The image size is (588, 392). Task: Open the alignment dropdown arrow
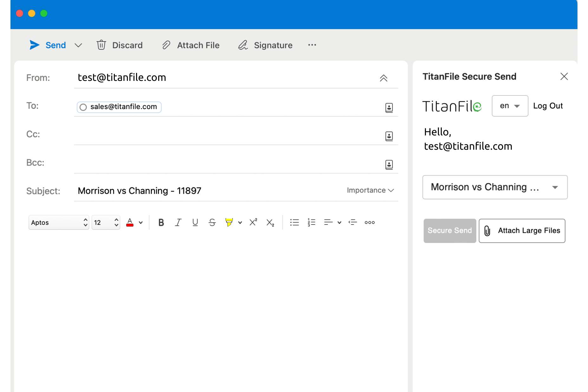pos(339,222)
